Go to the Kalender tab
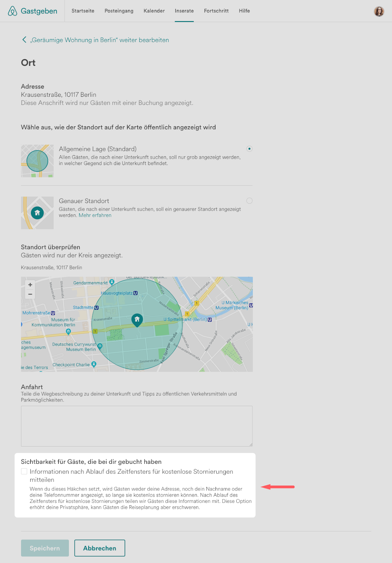 [154, 11]
